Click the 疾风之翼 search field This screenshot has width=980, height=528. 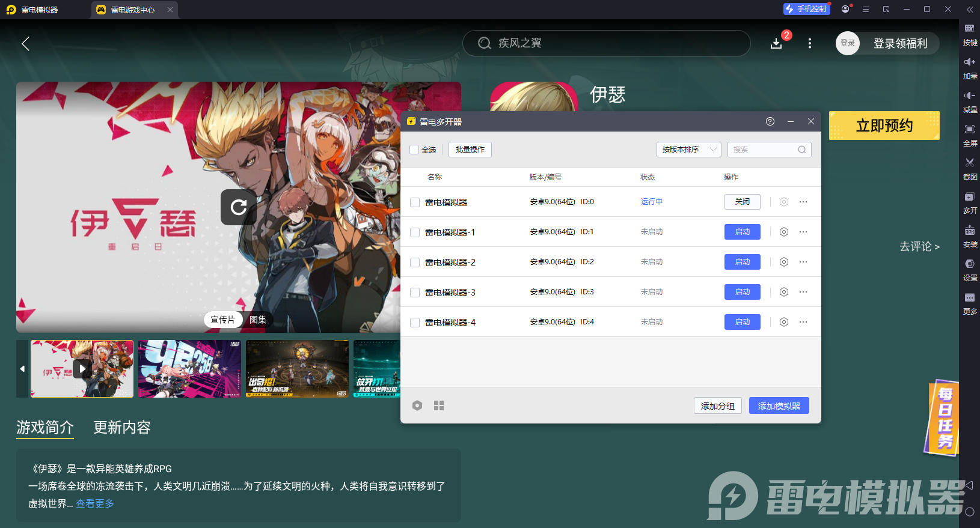pyautogui.click(x=606, y=43)
